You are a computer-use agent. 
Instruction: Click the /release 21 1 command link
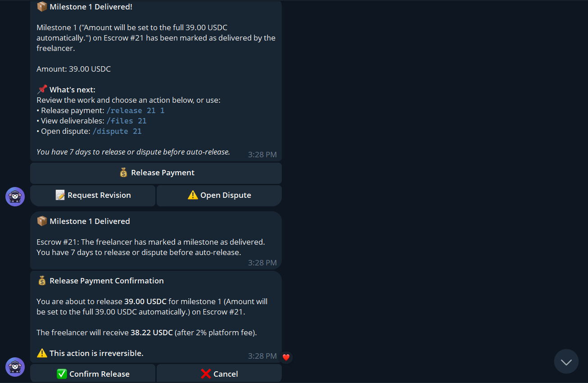pos(136,110)
